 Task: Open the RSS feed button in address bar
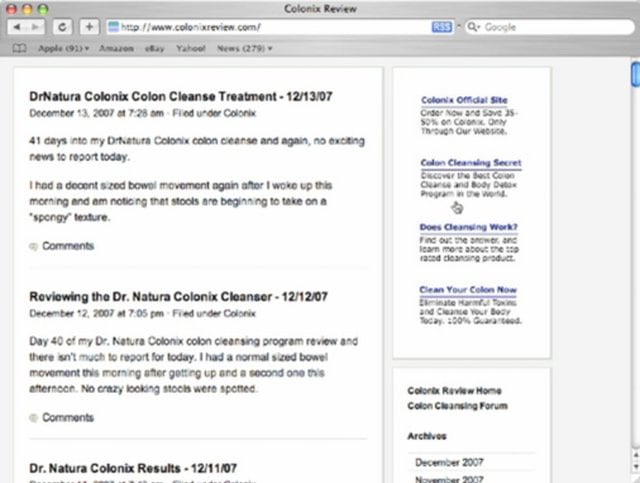click(442, 27)
